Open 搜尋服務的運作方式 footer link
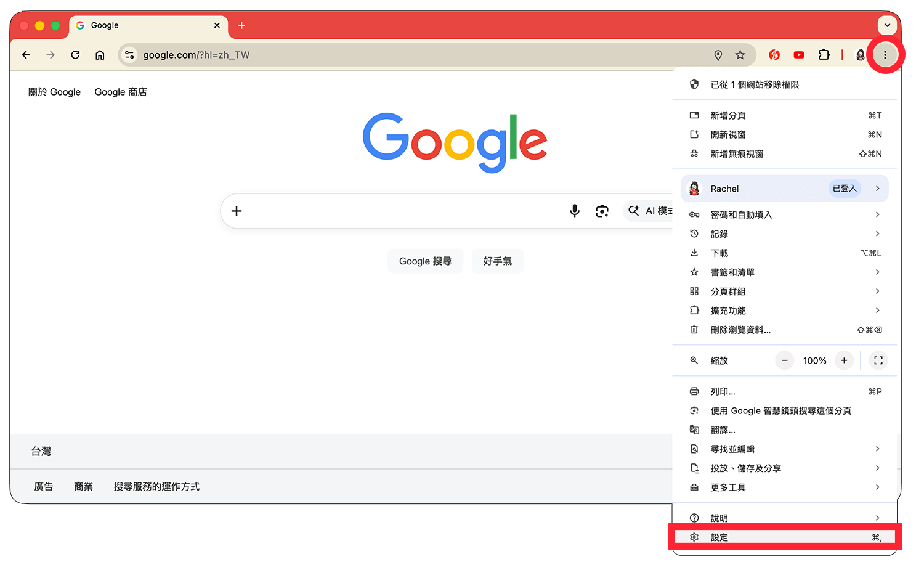 point(156,487)
